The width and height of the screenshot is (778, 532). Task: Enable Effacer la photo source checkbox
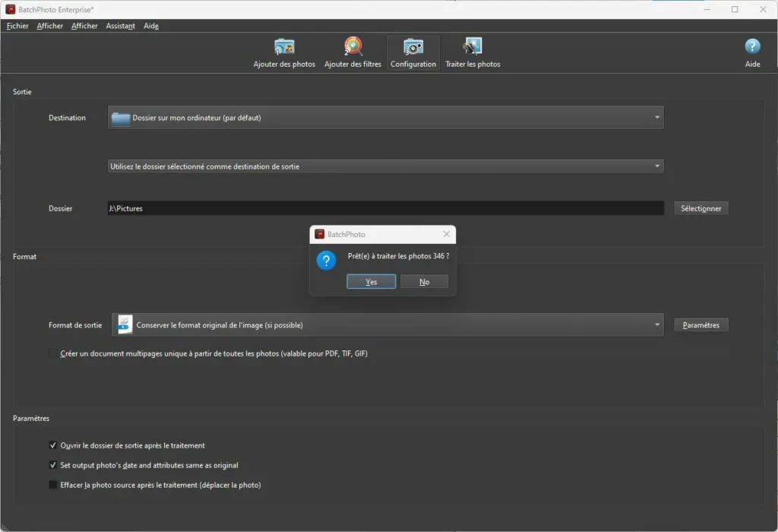tap(53, 485)
